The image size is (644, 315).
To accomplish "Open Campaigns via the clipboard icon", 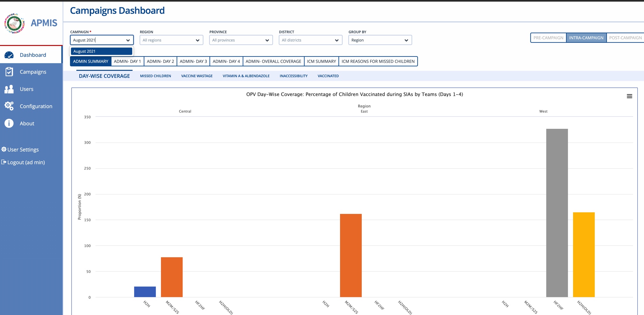I will [x=9, y=72].
